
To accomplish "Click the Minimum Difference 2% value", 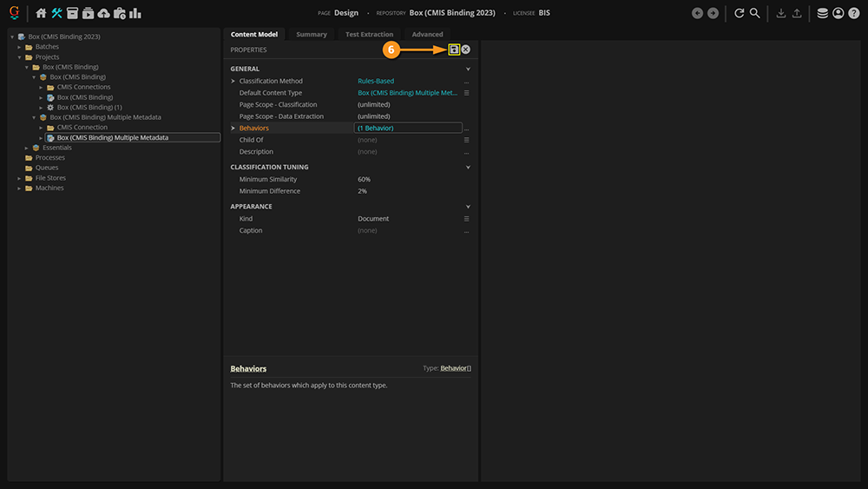I will (362, 191).
